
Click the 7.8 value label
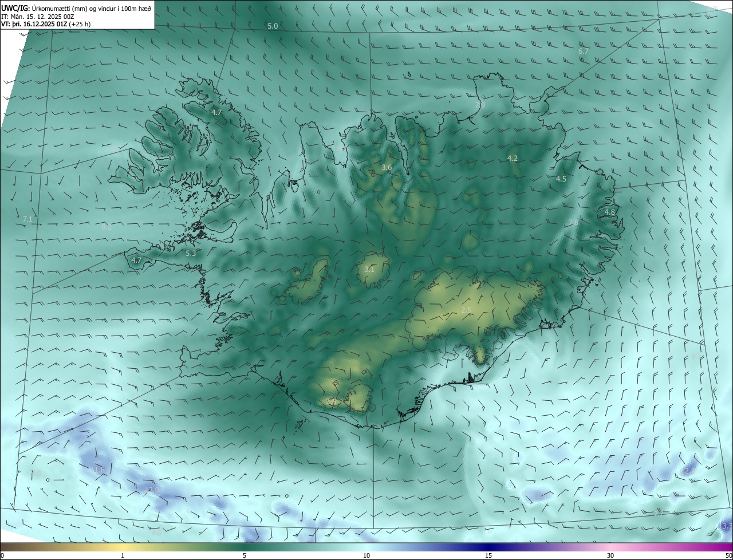(573, 223)
